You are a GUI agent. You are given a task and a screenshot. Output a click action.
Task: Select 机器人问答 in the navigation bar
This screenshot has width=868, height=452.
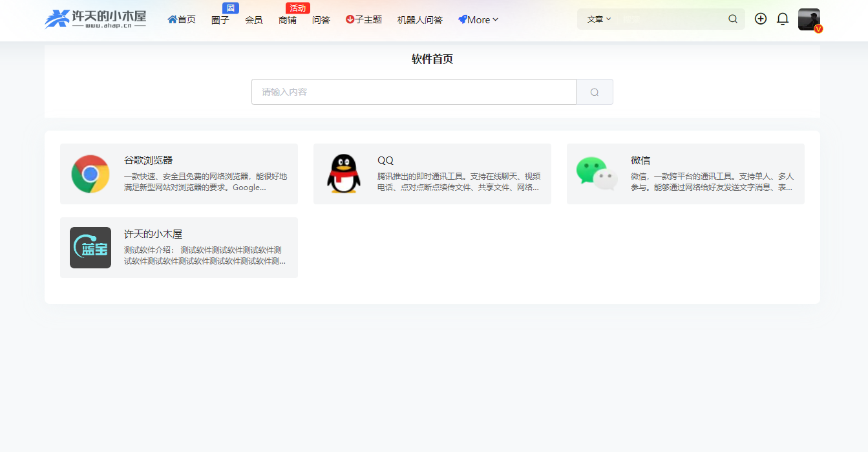[x=420, y=20]
